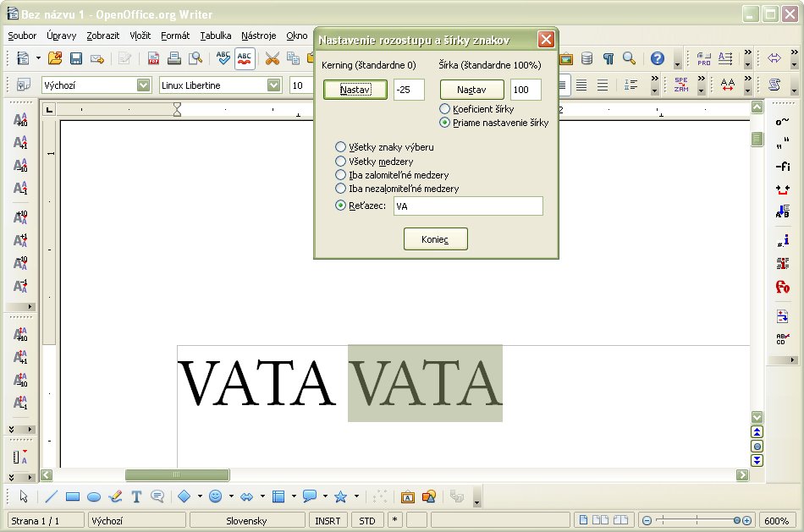Select the Text tool in drawing toolbar
804x532 pixels.
coord(136,496)
